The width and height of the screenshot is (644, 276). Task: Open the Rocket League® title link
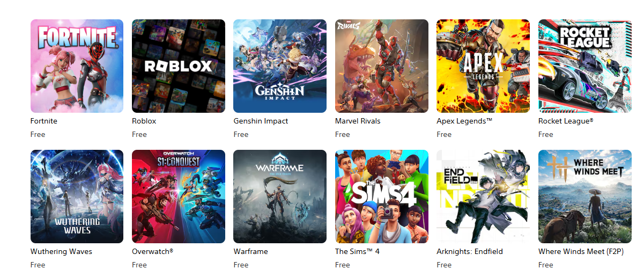click(x=566, y=121)
